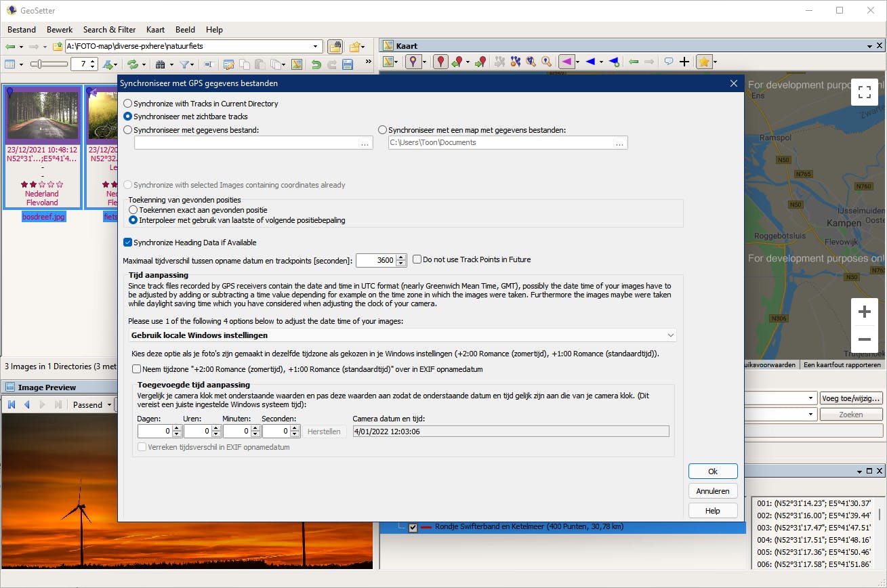Viewport: 887px width, 588px height.
Task: Open the Help menu in menu bar
Action: click(x=214, y=30)
